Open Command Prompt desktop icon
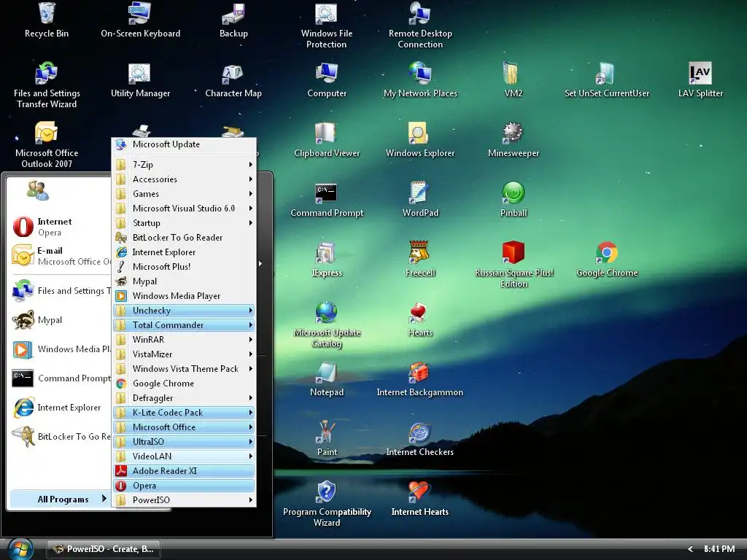Image resolution: width=747 pixels, height=560 pixels. coord(326,200)
